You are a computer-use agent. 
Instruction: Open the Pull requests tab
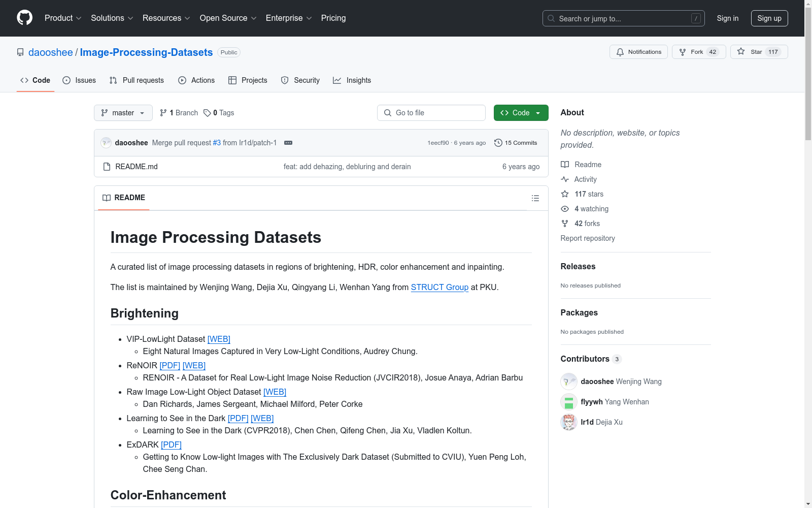tap(137, 80)
